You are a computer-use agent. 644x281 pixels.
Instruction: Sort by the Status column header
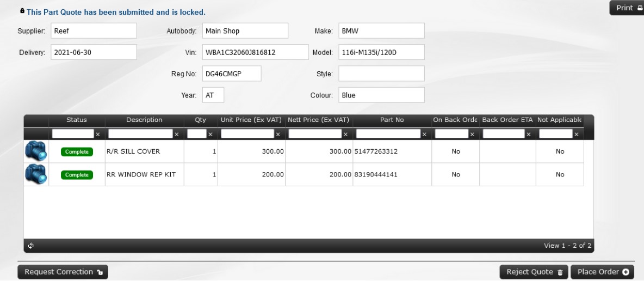pyautogui.click(x=77, y=120)
